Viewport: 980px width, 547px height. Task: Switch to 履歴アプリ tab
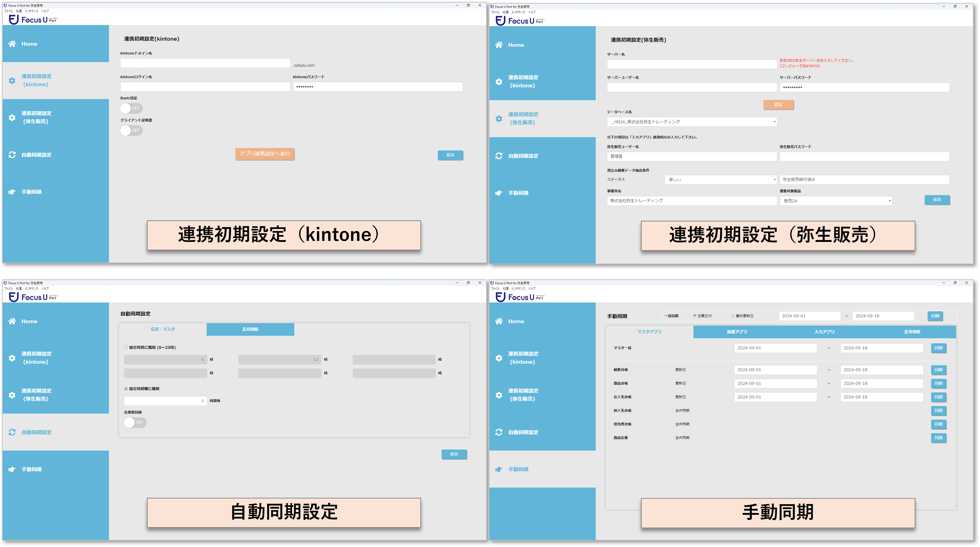tap(737, 332)
